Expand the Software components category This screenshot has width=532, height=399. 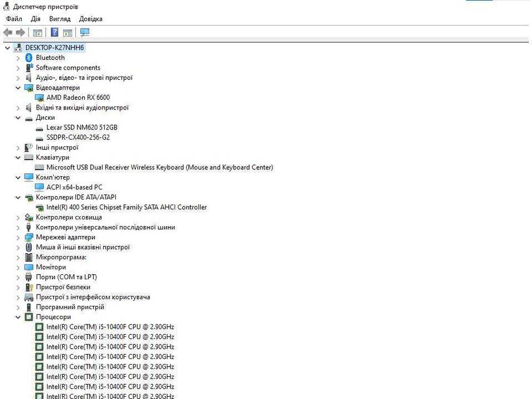(x=18, y=68)
